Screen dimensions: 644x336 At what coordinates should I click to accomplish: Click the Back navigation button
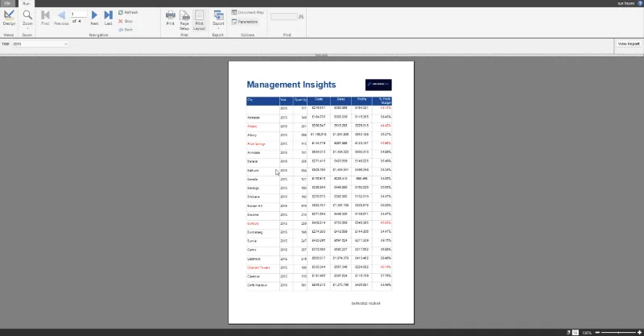tap(126, 30)
